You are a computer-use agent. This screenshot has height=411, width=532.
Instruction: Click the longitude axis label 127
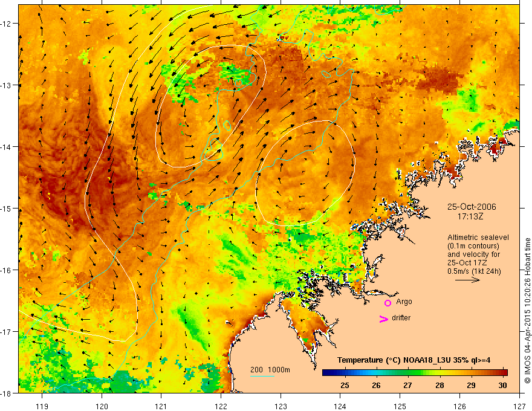pos(519,406)
